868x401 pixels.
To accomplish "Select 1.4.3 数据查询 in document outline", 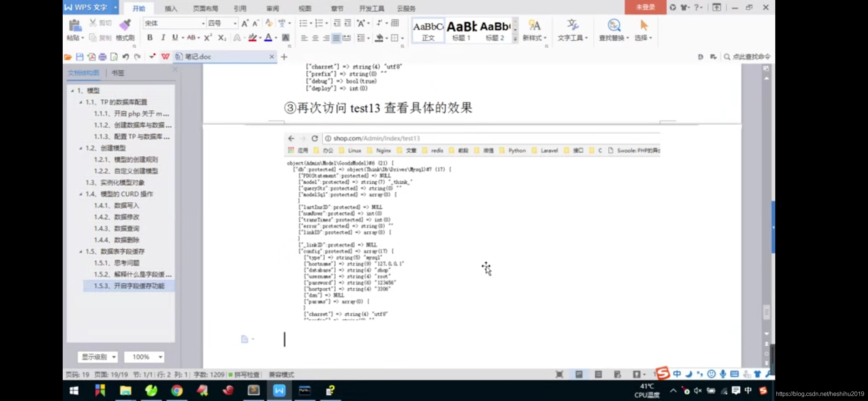I will 116,228.
